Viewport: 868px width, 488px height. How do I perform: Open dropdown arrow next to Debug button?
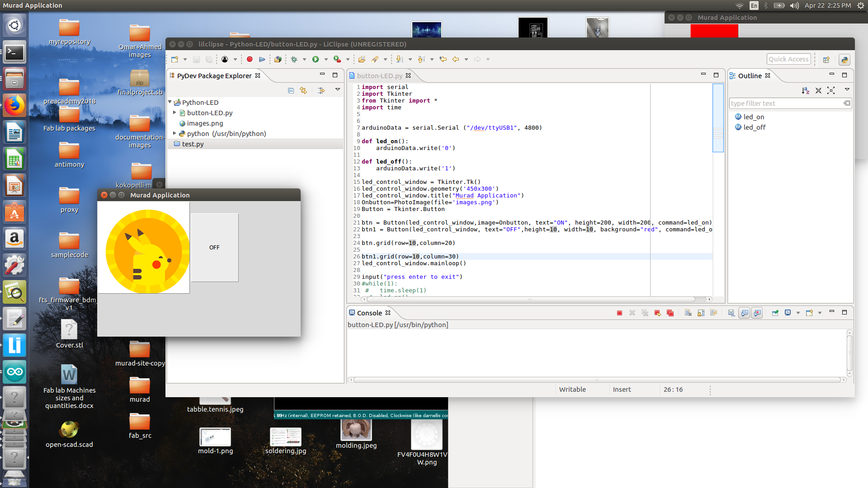(x=304, y=59)
